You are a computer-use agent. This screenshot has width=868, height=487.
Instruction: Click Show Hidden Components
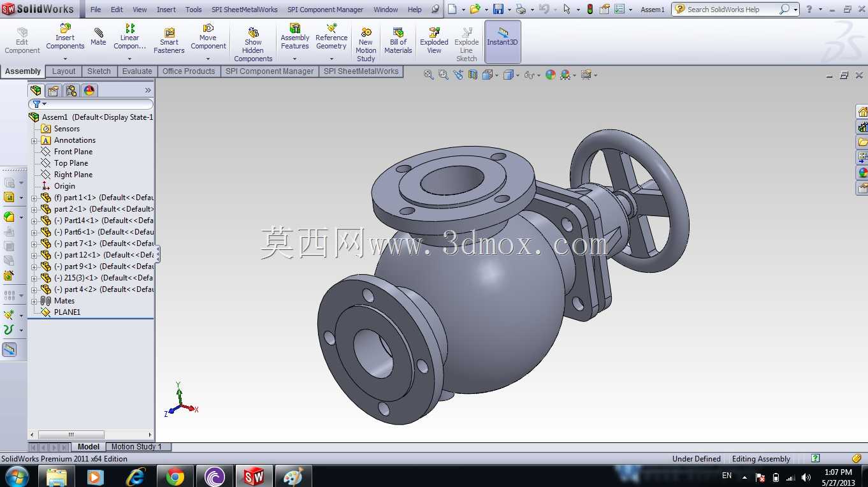click(253, 45)
